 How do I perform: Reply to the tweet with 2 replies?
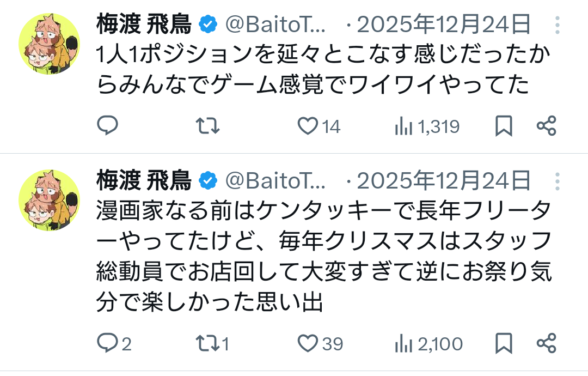click(x=108, y=343)
